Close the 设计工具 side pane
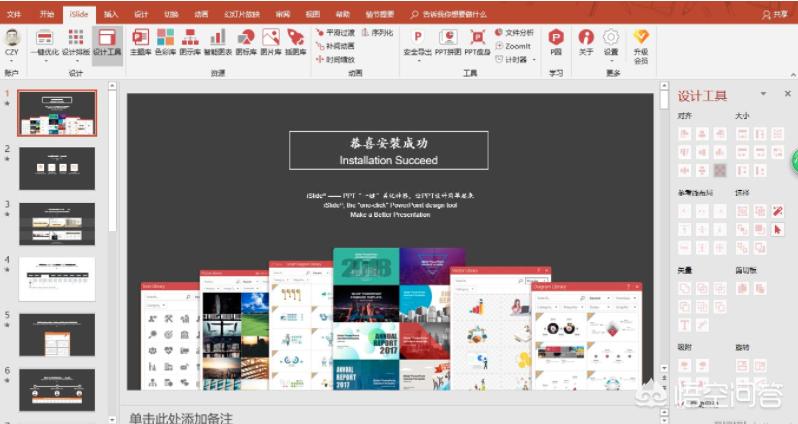Screen dimensions: 798x424 [788, 94]
